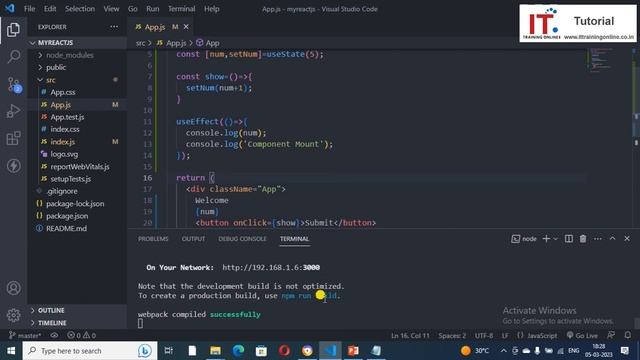Image resolution: width=640 pixels, height=360 pixels.
Task: Split the terminal panel
Action: tap(569, 239)
